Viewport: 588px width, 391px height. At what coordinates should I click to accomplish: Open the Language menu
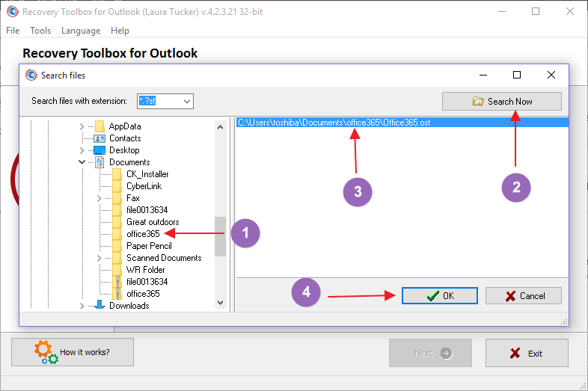click(81, 31)
